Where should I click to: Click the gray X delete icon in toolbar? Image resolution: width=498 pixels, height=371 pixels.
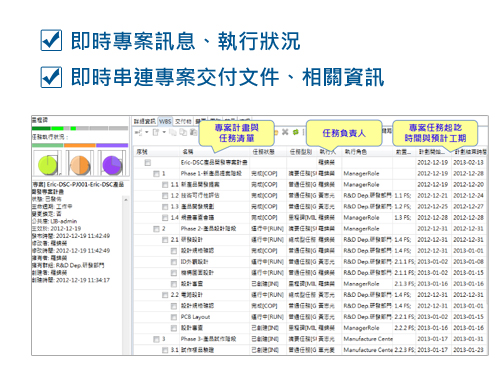pyautogui.click(x=285, y=132)
